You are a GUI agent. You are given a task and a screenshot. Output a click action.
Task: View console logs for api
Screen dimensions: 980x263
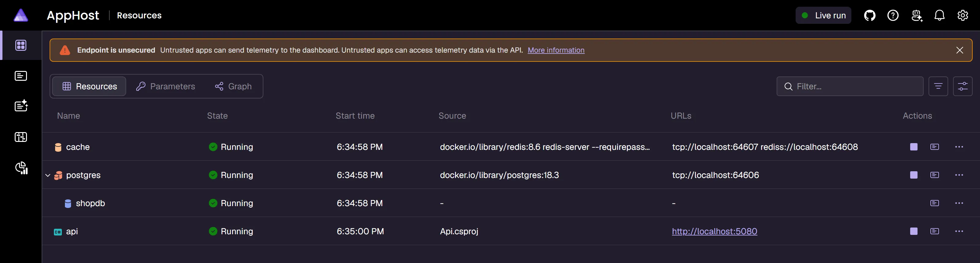pos(935,231)
